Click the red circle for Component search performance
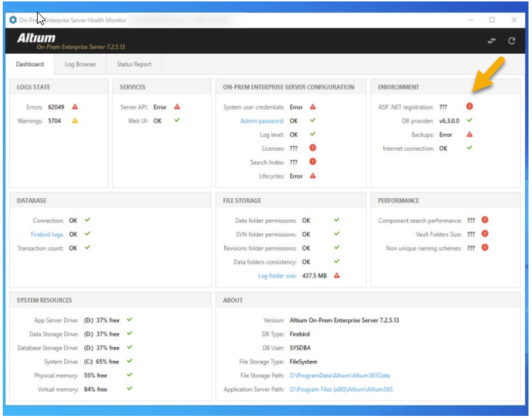The width and height of the screenshot is (532, 418). point(485,220)
